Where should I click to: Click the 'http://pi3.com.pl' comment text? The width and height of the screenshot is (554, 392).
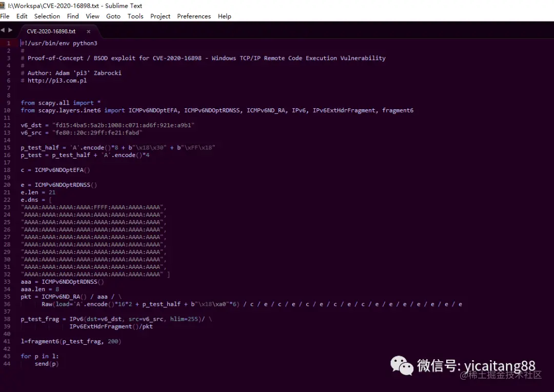coord(57,80)
